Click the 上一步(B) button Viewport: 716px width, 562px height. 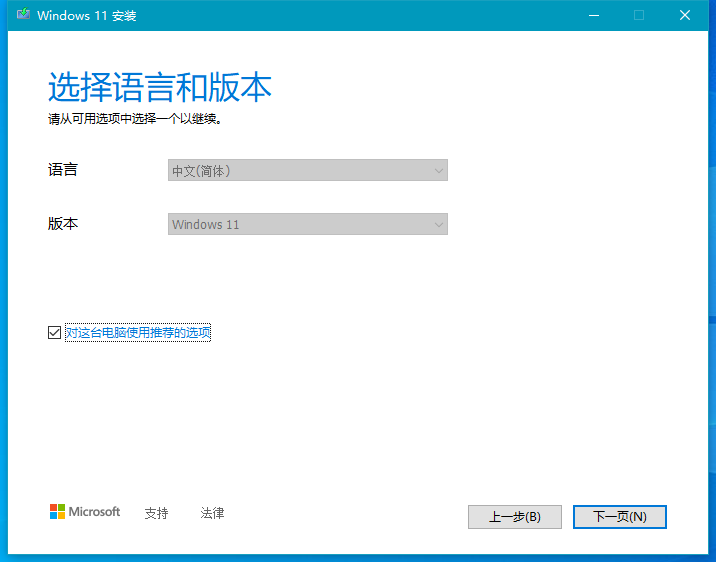(515, 517)
